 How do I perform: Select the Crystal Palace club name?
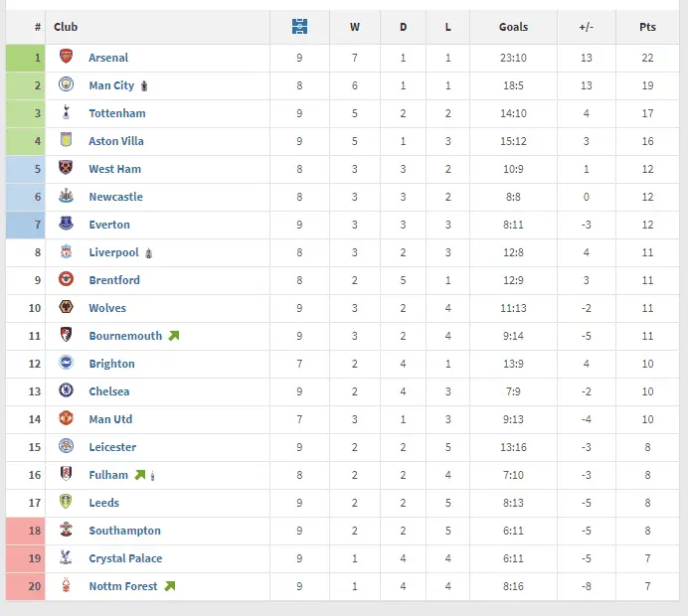click(125, 558)
